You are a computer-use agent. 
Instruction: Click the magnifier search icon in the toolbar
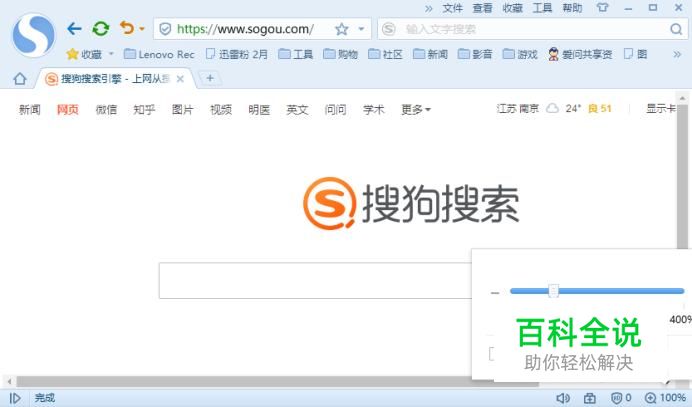pyautogui.click(x=676, y=29)
